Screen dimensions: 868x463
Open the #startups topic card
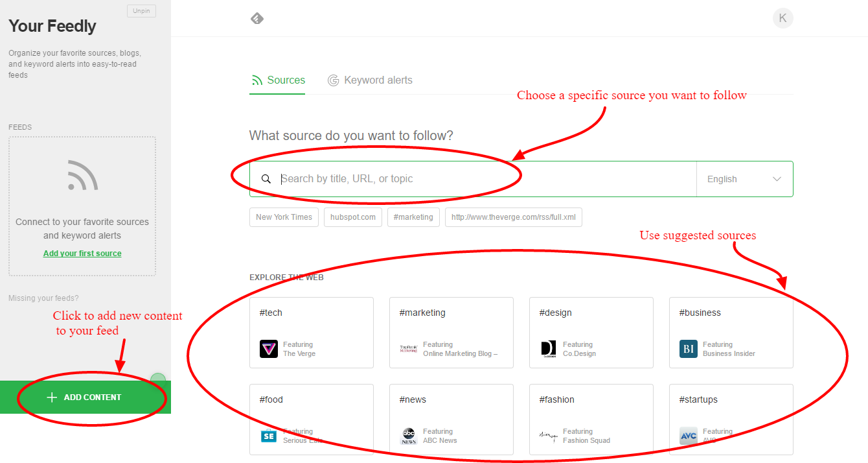point(731,420)
